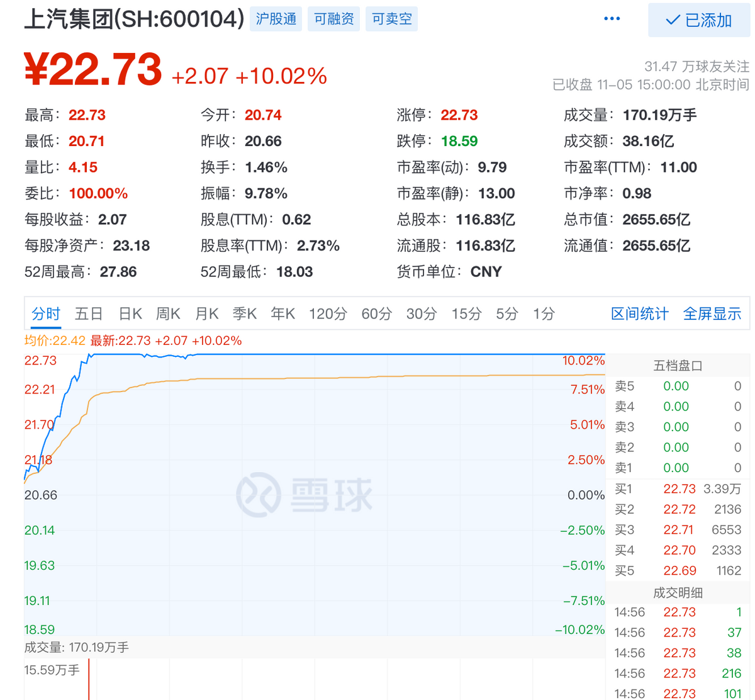Screen dimensions: 755x700
Task: Click the current price ¥22.73
Action: click(x=93, y=69)
